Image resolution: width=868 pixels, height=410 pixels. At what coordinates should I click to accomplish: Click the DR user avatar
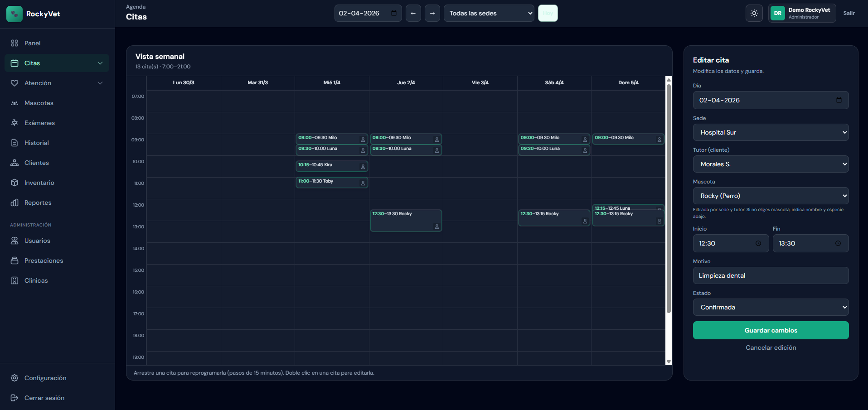coord(777,13)
